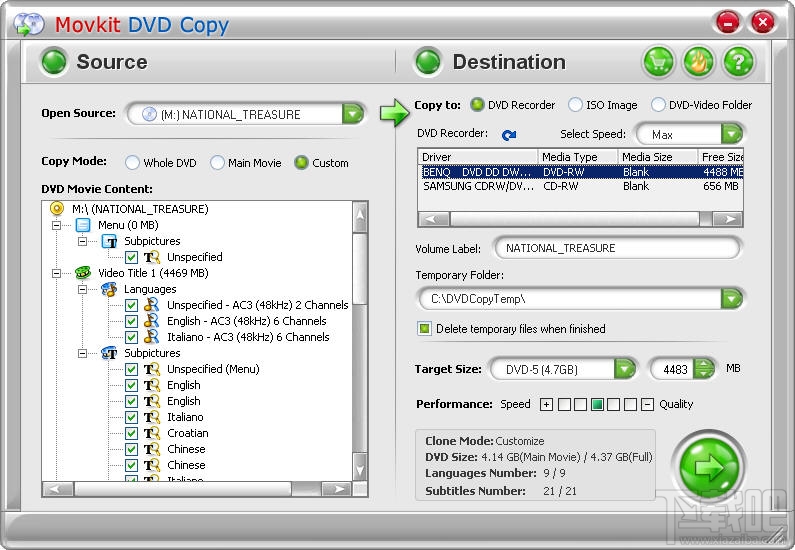Uncheck Italiano AC3 6 Channels audio
This screenshot has height=550, width=795.
point(131,337)
